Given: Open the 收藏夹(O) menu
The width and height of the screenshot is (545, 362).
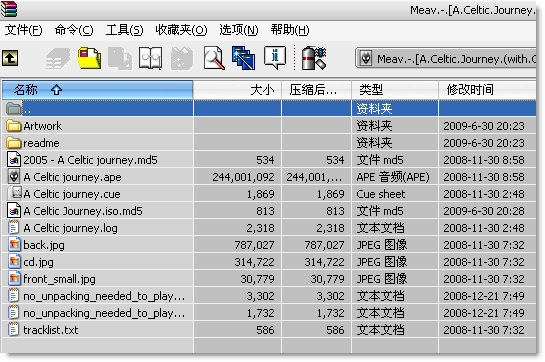Looking at the screenshot, I should [181, 30].
